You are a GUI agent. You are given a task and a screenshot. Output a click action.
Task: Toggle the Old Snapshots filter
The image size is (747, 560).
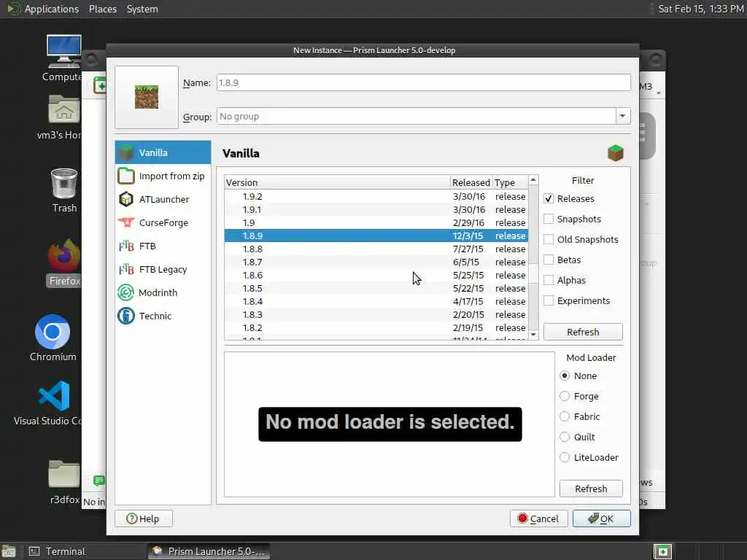coord(549,239)
